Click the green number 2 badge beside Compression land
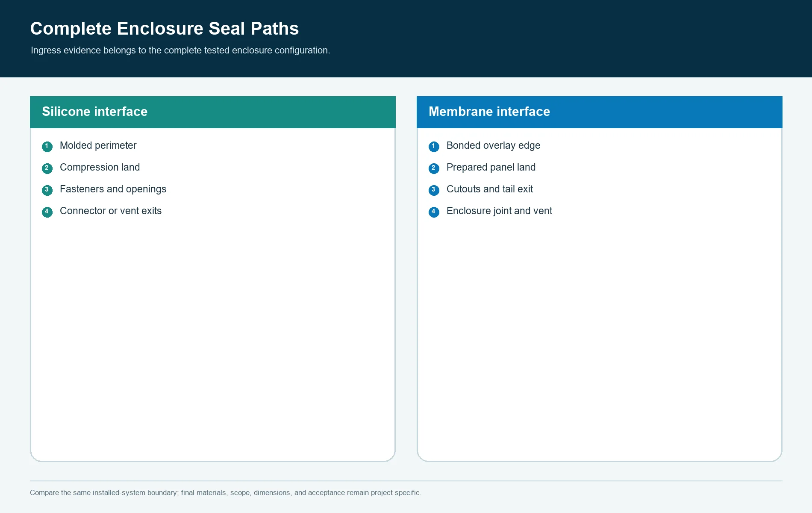 coord(47,168)
